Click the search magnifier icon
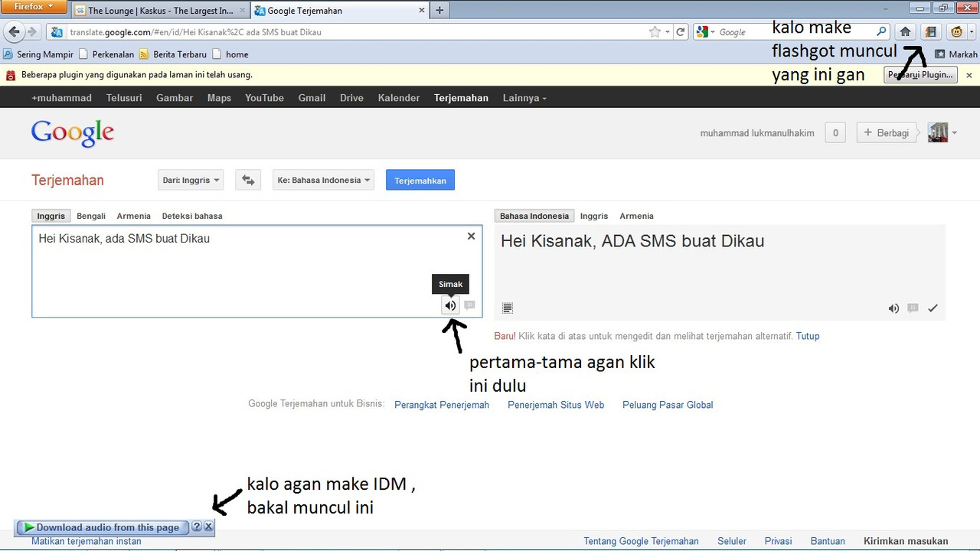Viewport: 980px width, 551px height. tap(881, 32)
